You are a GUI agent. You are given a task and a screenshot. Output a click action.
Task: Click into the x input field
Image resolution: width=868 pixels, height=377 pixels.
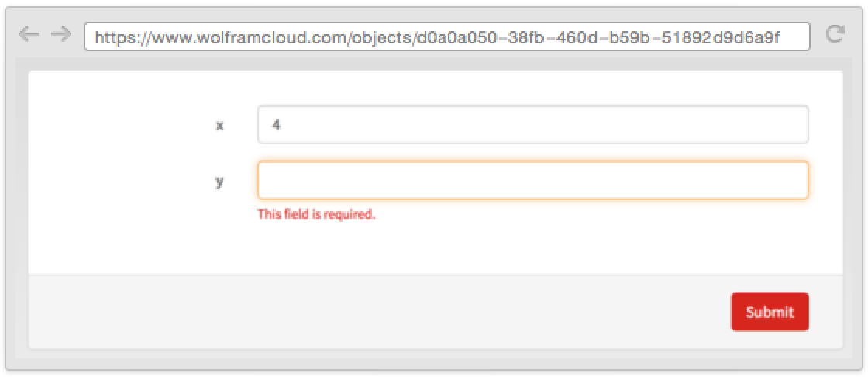[532, 125]
